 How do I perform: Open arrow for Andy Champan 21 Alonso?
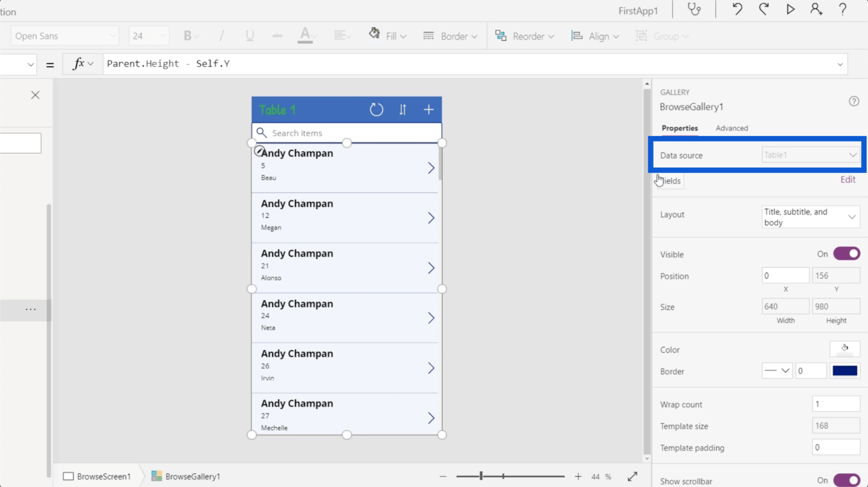431,268
